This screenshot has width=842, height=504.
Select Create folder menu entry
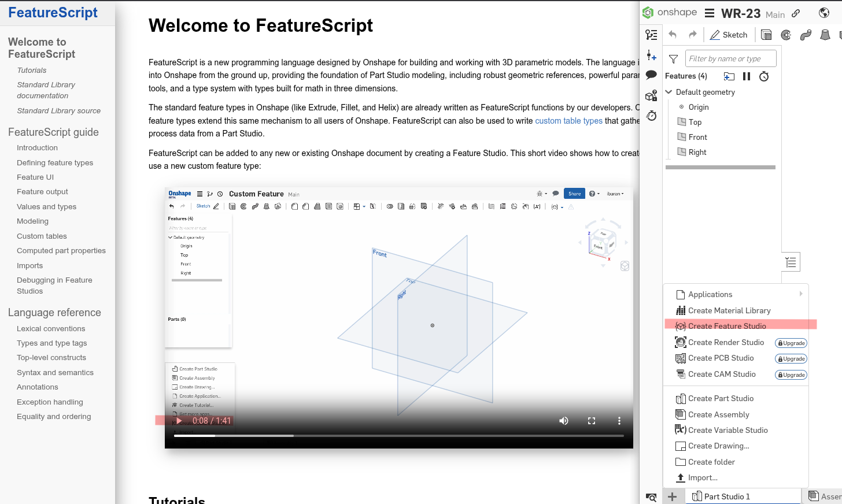(x=711, y=462)
